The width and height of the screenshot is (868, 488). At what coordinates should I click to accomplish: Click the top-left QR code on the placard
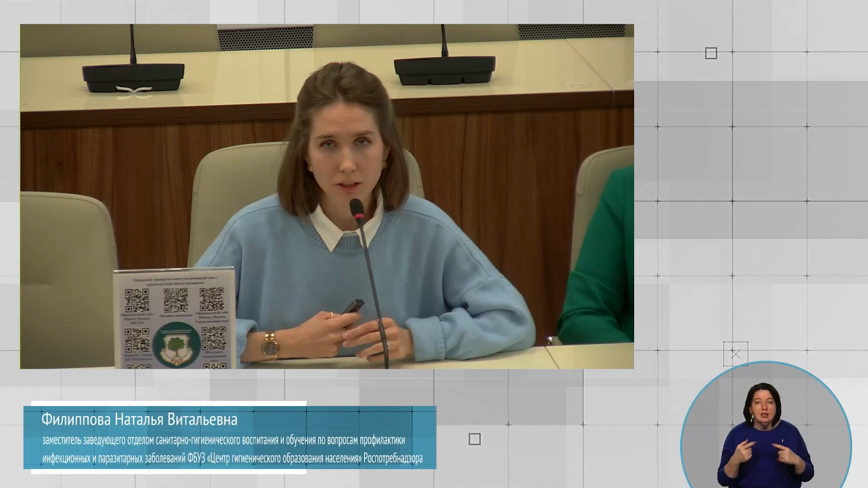(x=137, y=300)
